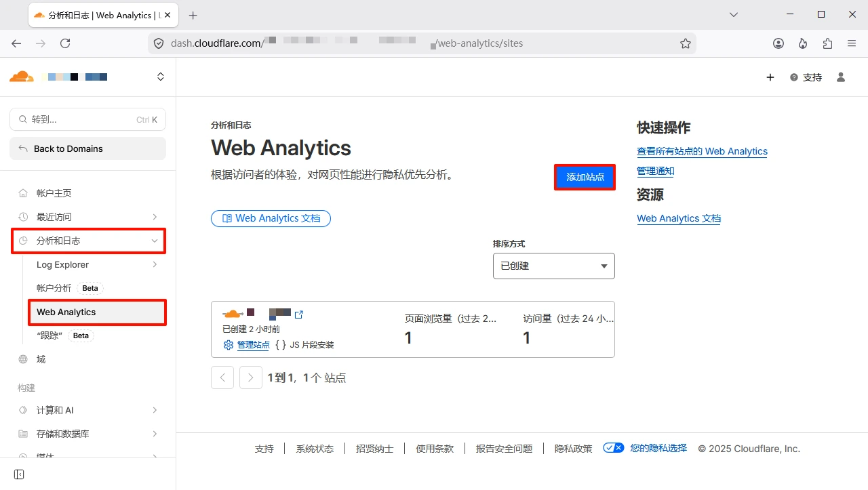This screenshot has height=490, width=868.
Task: Open the user profile icon menu
Action: pyautogui.click(x=841, y=77)
